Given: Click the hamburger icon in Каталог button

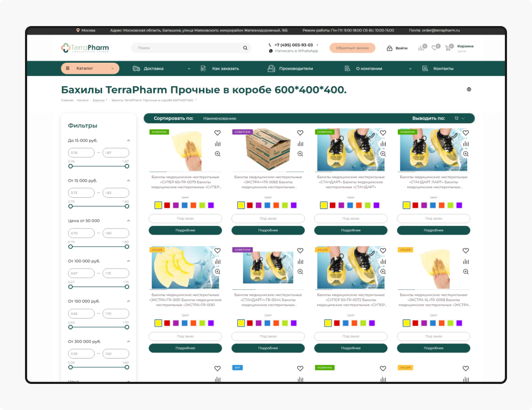Looking at the screenshot, I should (68, 68).
